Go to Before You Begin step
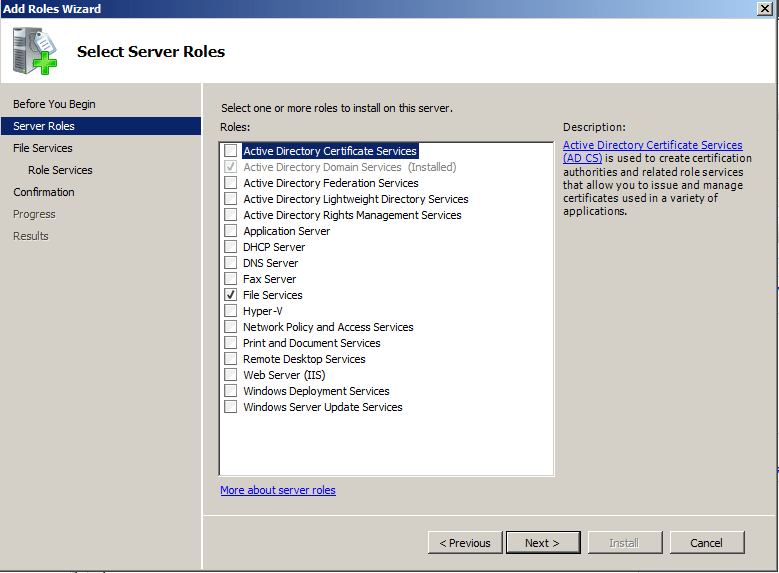This screenshot has width=779, height=573. [54, 104]
